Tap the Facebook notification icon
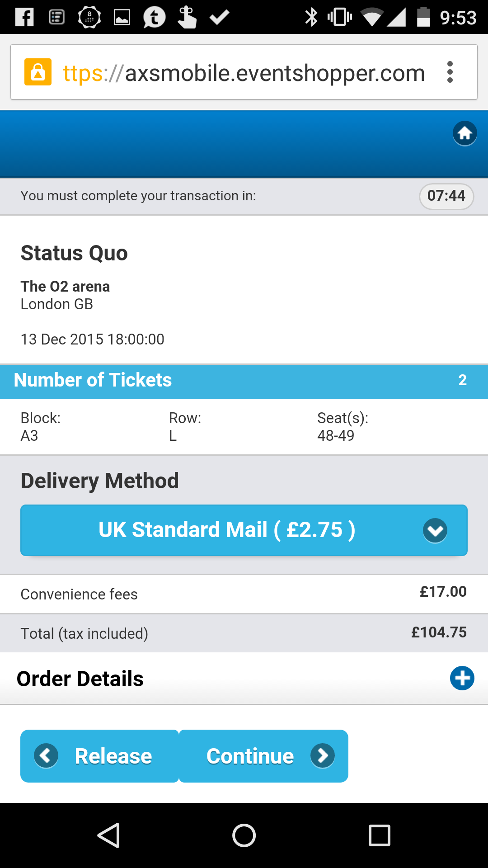The height and width of the screenshot is (868, 488). pyautogui.click(x=24, y=17)
